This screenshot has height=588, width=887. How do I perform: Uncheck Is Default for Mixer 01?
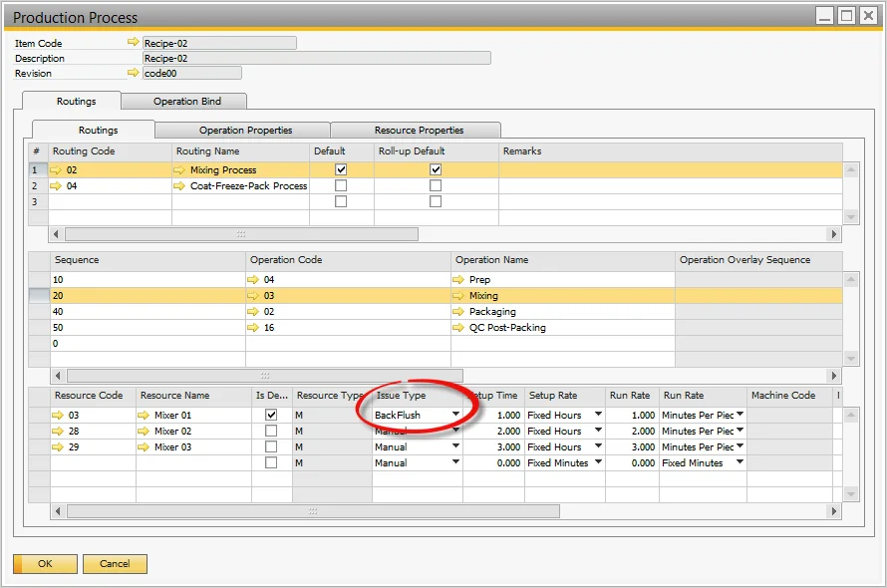click(x=271, y=415)
